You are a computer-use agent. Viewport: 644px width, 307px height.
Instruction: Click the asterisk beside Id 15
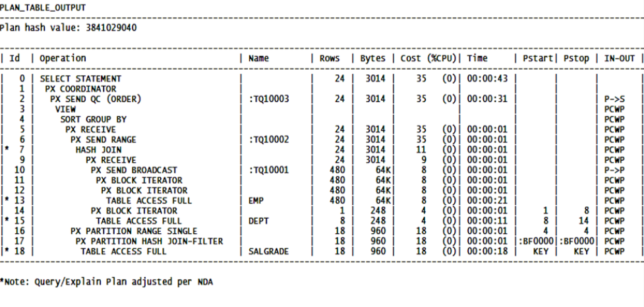pos(7,221)
